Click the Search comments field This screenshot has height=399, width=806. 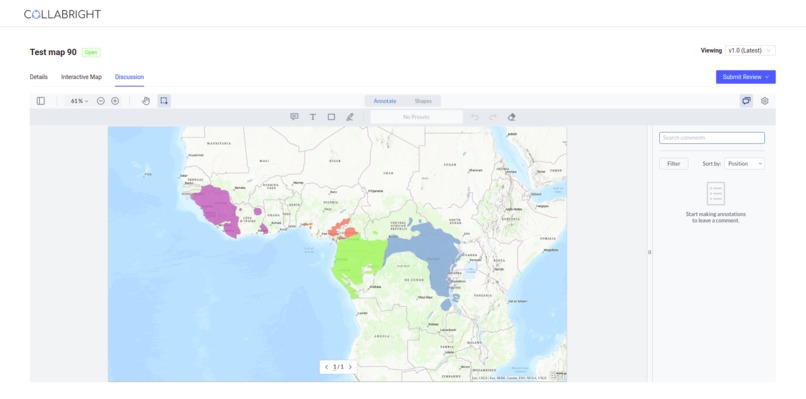click(x=712, y=138)
